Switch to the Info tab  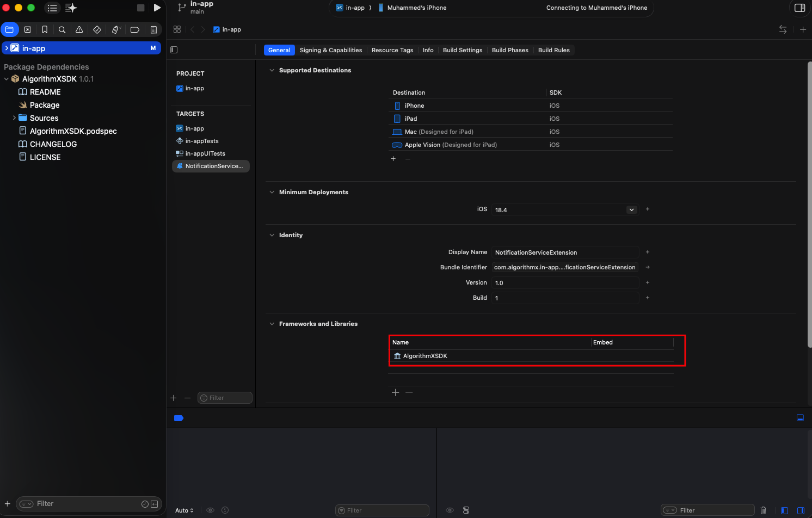coord(428,50)
